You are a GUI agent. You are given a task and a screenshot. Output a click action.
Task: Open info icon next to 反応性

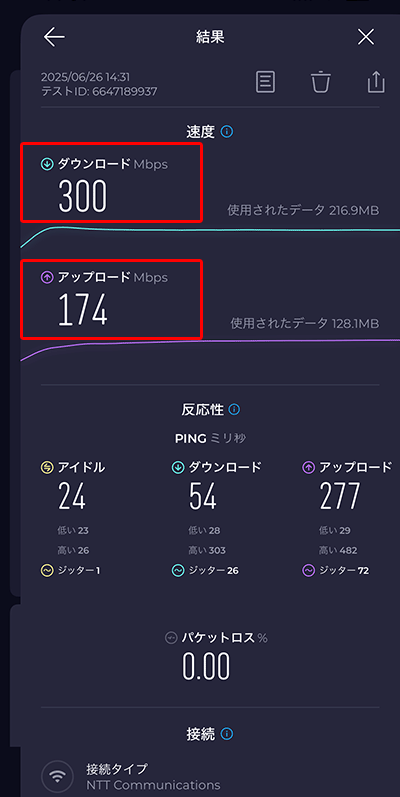coord(234,409)
